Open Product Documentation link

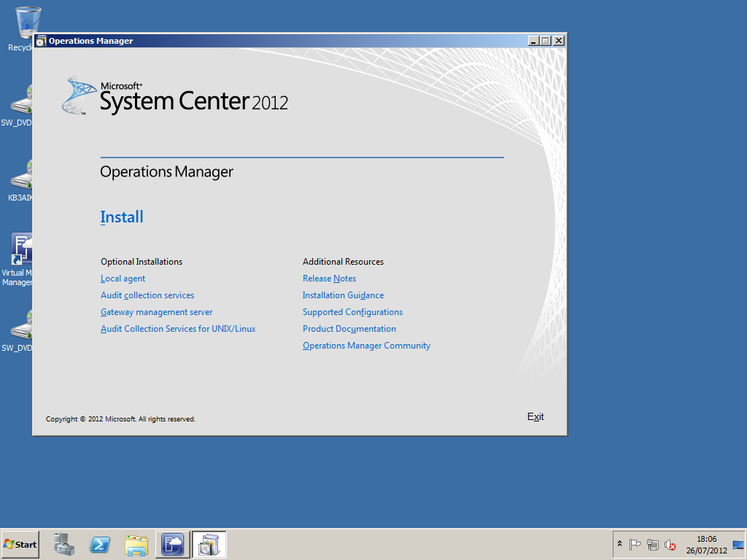pyautogui.click(x=349, y=329)
